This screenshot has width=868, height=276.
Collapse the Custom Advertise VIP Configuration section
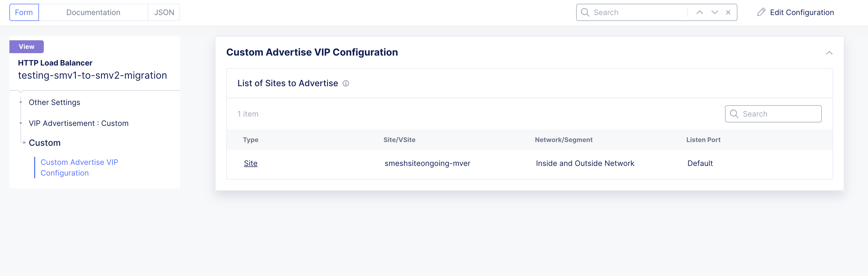[x=829, y=53]
